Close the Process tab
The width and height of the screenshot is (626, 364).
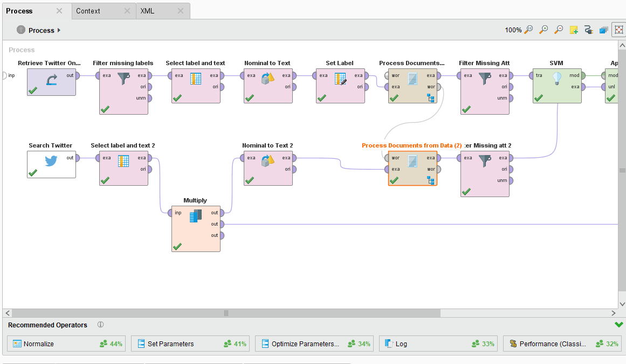click(x=59, y=11)
